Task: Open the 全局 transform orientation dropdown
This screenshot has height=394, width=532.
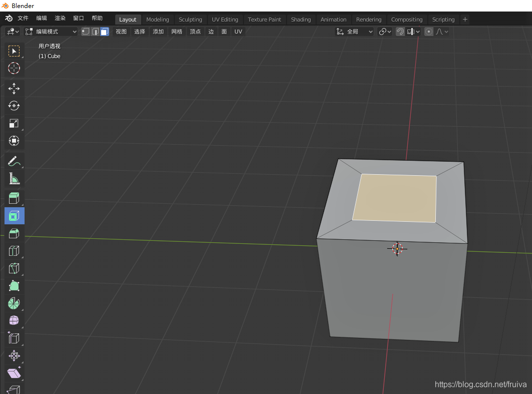Action: pyautogui.click(x=354, y=32)
